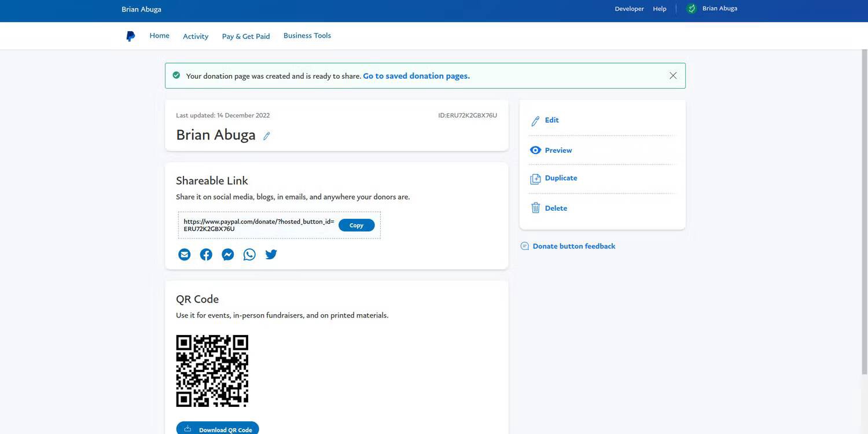Screen dimensions: 868x434
Task: Click pencil icon beside Brian Abuga title
Action: [267, 136]
